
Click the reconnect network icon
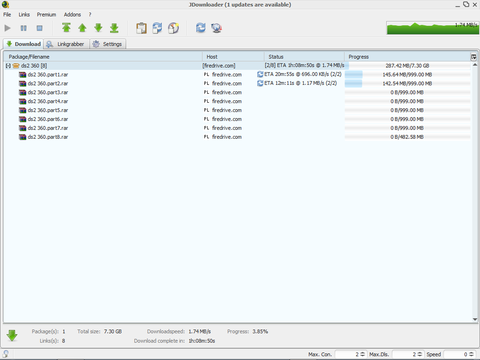217,28
